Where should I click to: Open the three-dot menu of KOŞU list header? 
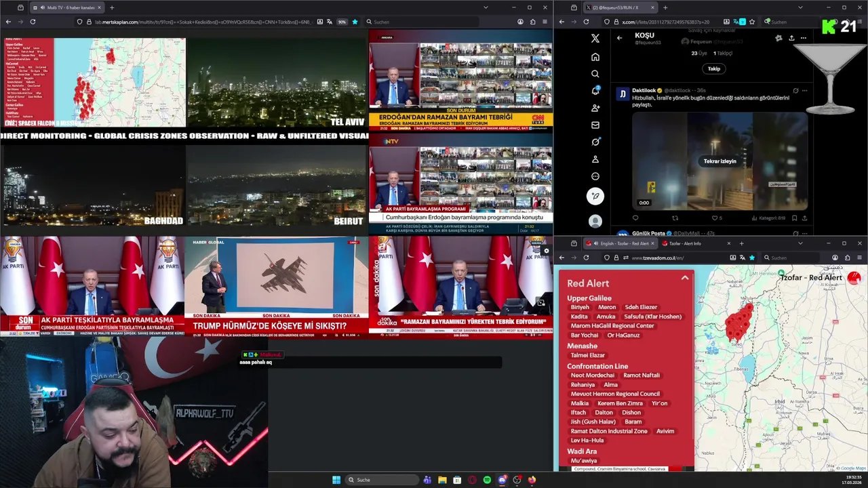804,38
